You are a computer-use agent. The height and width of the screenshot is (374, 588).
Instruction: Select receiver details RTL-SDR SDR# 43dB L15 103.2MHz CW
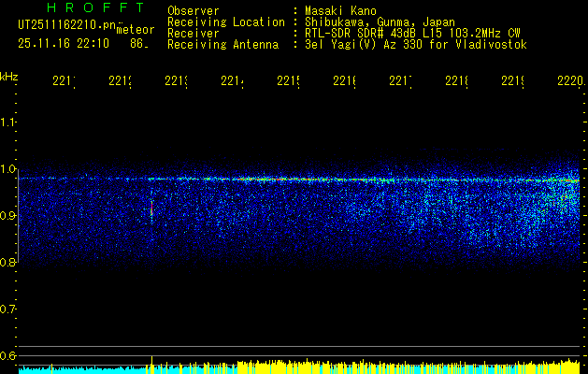coord(412,34)
